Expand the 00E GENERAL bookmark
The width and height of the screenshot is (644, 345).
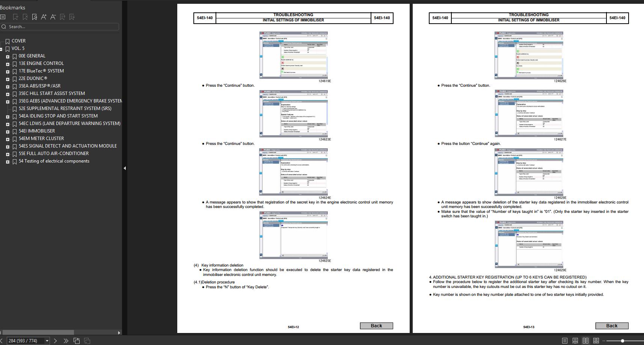pyautogui.click(x=8, y=57)
